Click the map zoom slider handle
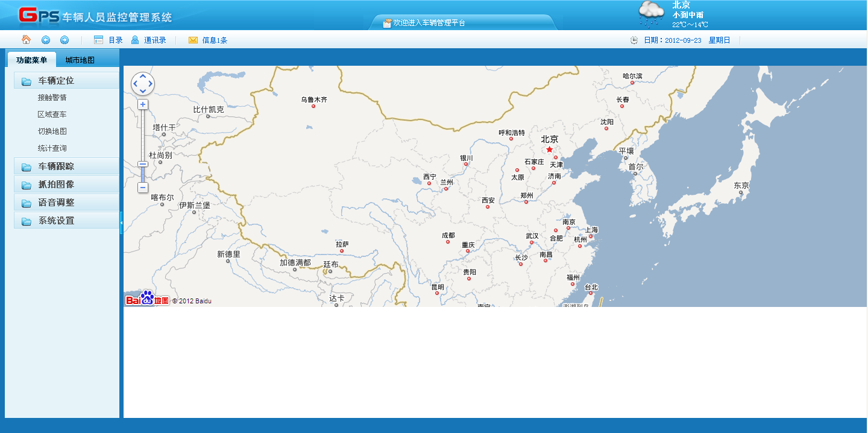This screenshot has width=868, height=433. (x=143, y=164)
